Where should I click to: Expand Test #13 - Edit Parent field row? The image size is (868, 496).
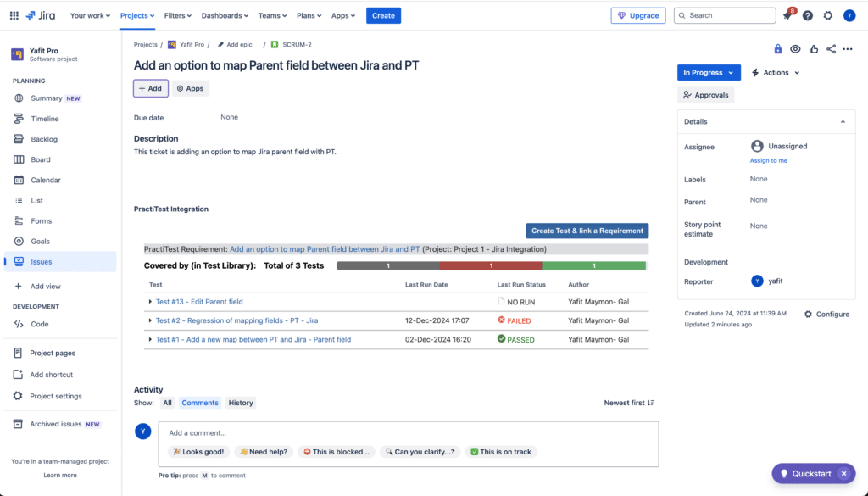click(151, 302)
